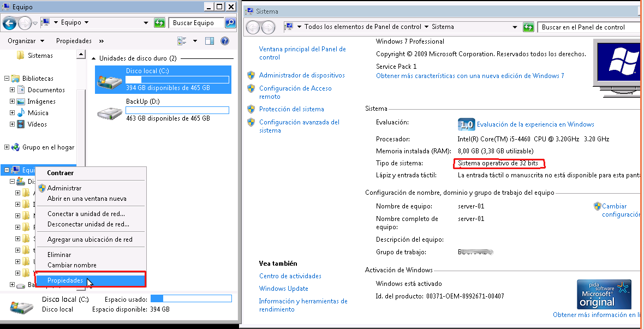
Task: Click the Back arrow in Equipo window
Action: pyautogui.click(x=9, y=23)
